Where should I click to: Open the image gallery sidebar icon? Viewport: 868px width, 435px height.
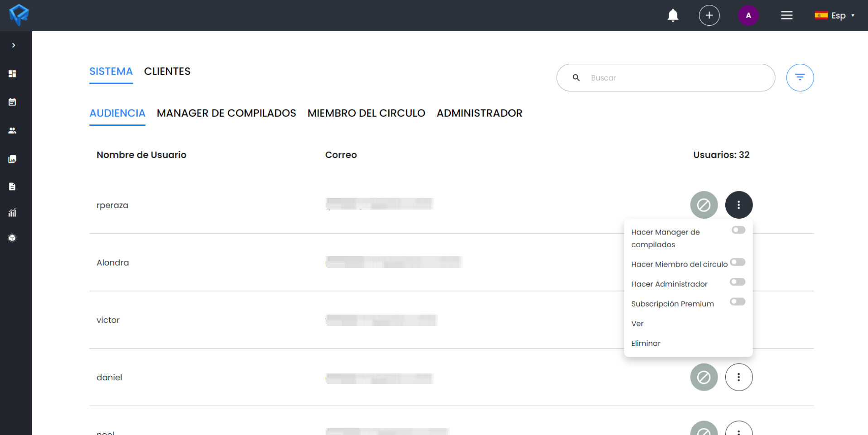pyautogui.click(x=12, y=159)
